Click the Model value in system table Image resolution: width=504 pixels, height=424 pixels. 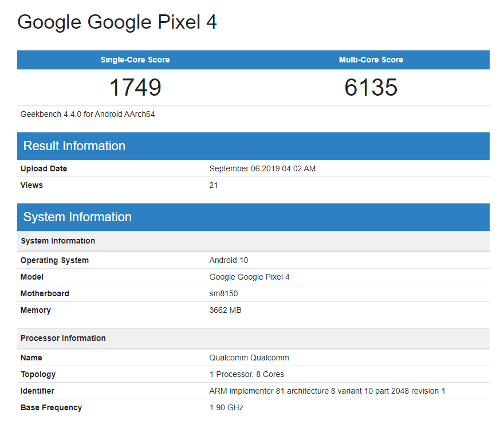pos(249,277)
